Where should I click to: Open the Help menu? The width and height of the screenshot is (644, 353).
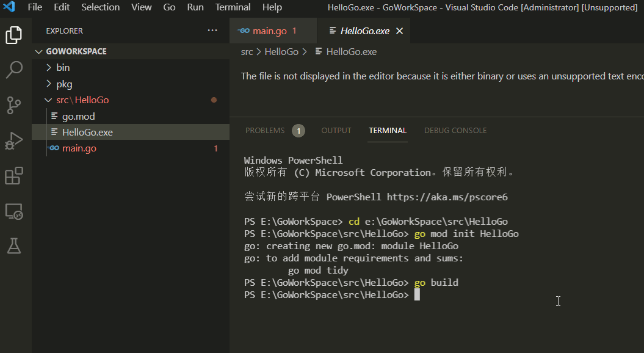click(x=272, y=7)
